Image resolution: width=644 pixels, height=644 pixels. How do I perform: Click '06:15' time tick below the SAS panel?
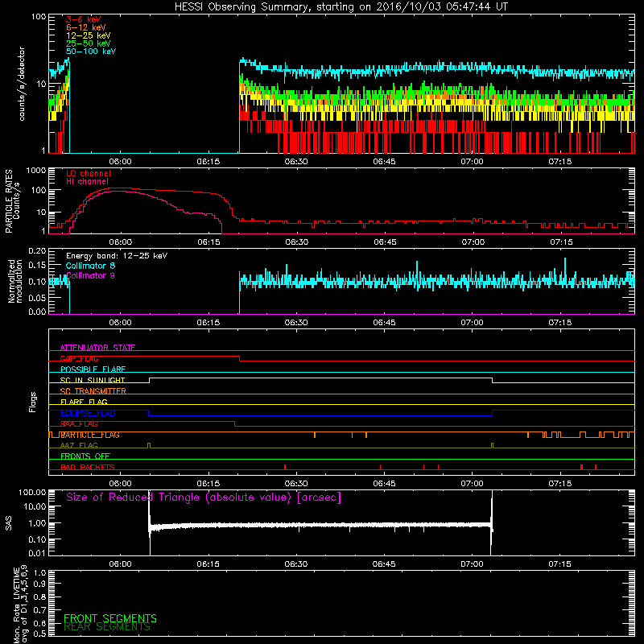click(208, 564)
